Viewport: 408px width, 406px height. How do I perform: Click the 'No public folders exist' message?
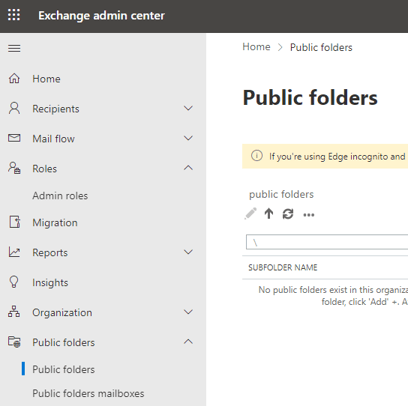(333, 296)
